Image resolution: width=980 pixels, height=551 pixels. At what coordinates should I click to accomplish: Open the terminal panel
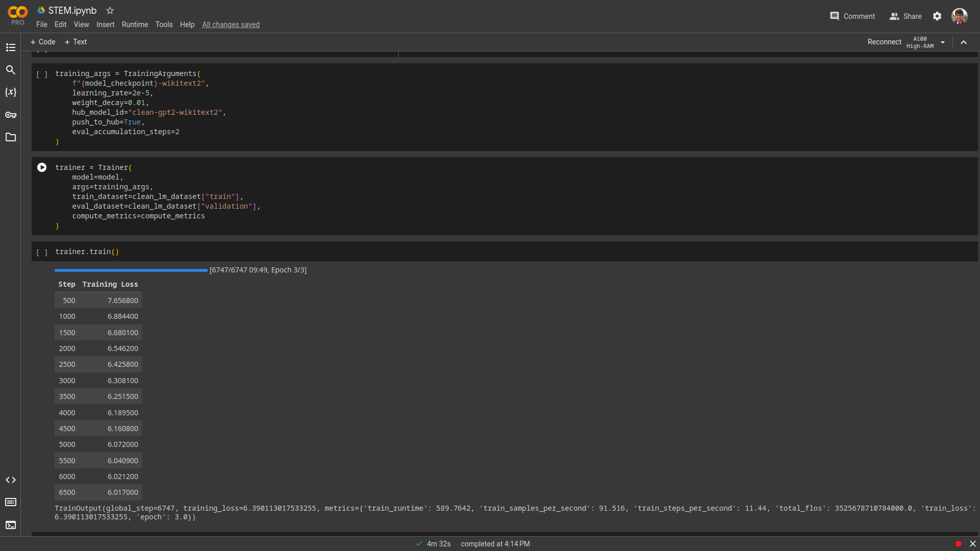11,525
